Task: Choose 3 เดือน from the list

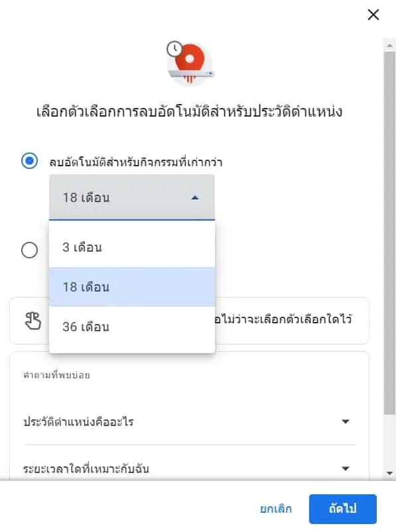Action: [x=132, y=247]
